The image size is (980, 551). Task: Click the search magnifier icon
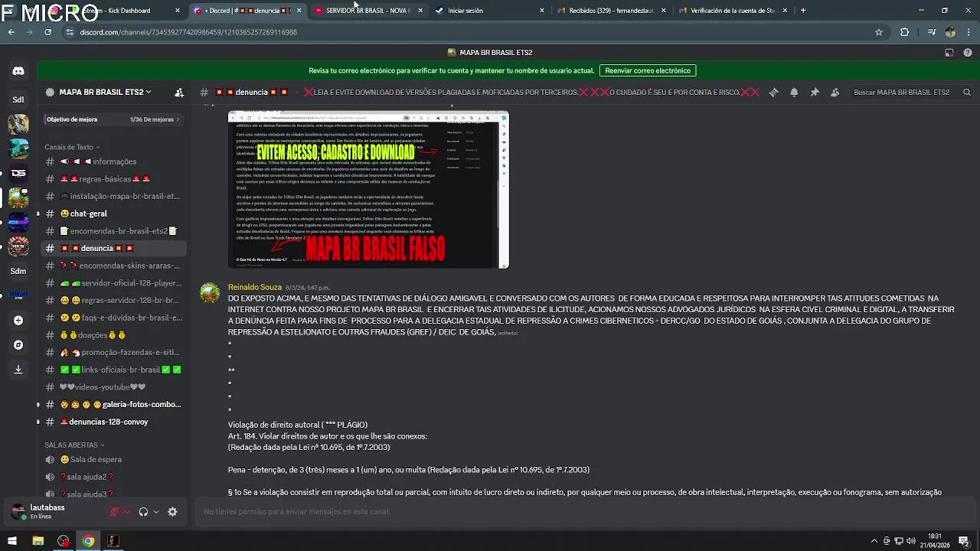tap(967, 92)
